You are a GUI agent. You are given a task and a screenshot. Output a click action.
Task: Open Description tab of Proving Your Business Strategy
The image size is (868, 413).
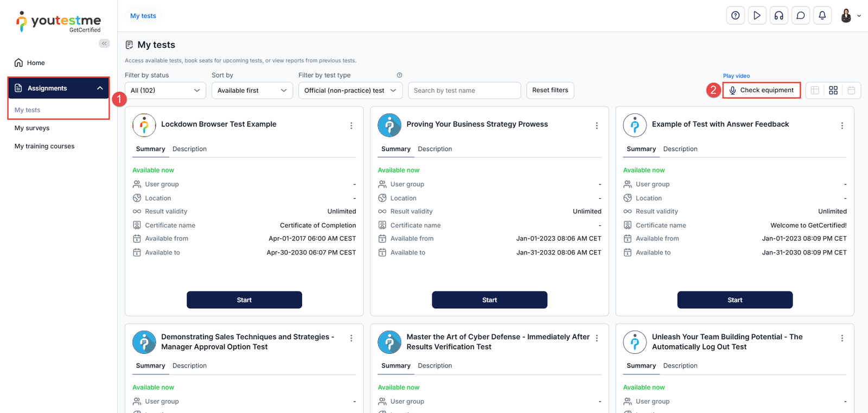[435, 149]
